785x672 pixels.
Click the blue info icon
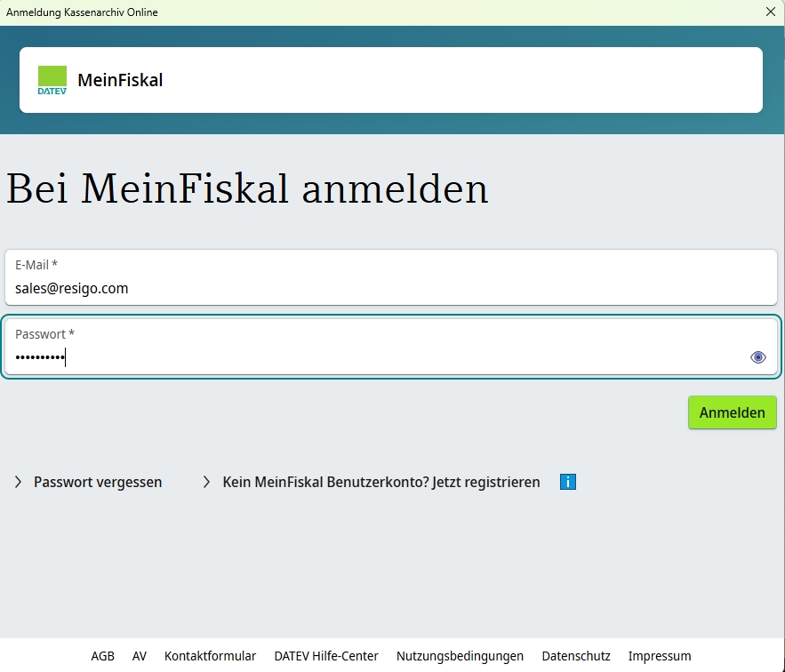(x=568, y=482)
